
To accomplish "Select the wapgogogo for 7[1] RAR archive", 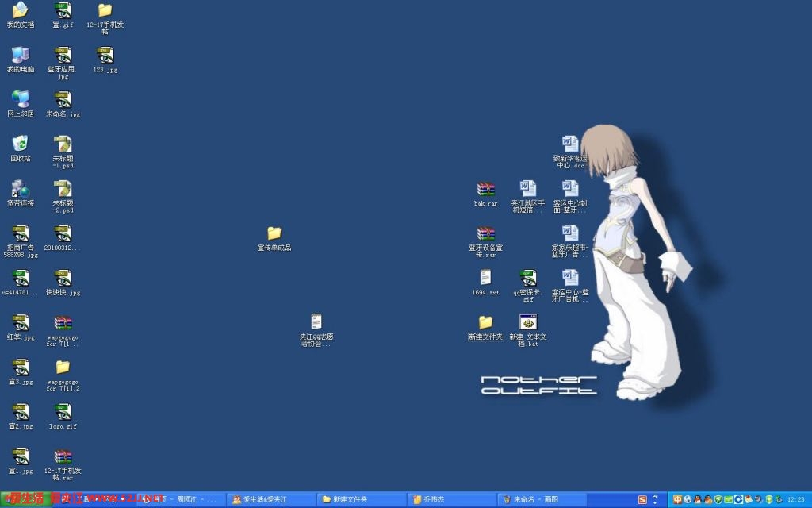I will tap(63, 330).
